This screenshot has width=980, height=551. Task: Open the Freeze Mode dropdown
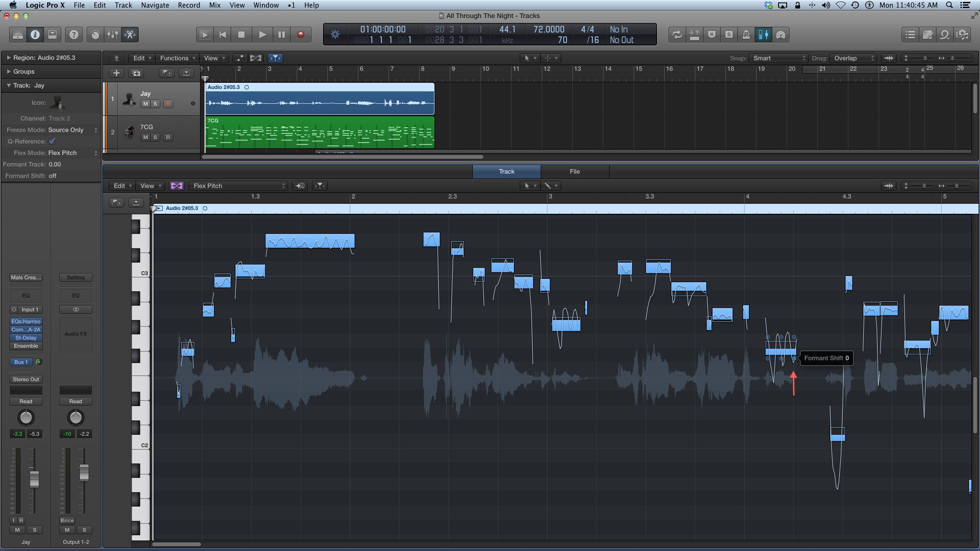pyautogui.click(x=73, y=130)
